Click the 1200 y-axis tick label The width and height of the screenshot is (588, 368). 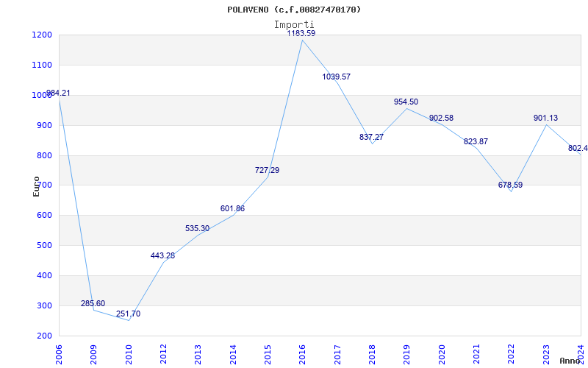pyautogui.click(x=41, y=35)
